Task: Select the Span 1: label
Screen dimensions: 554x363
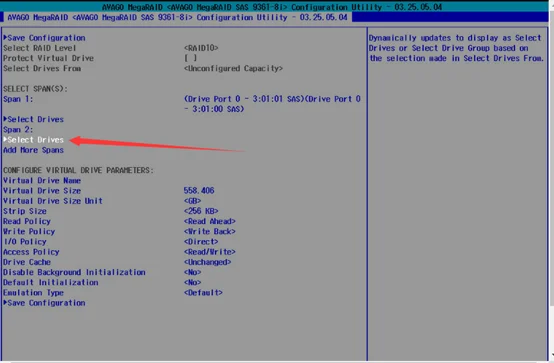Action: (x=18, y=99)
